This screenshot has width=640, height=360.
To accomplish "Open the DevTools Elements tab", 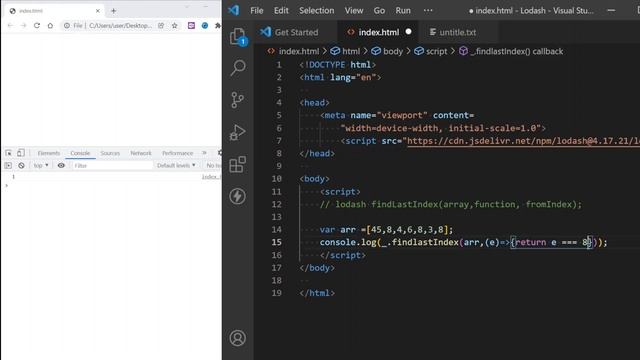I will 49,153.
